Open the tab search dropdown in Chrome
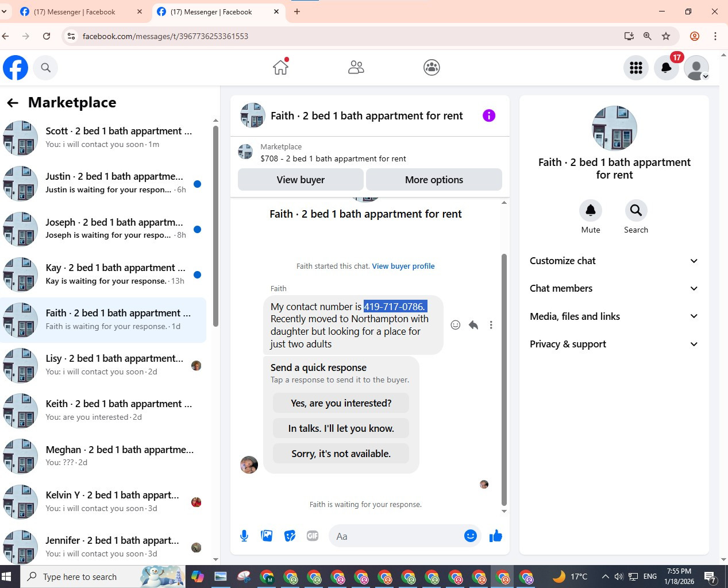 click(x=5, y=11)
